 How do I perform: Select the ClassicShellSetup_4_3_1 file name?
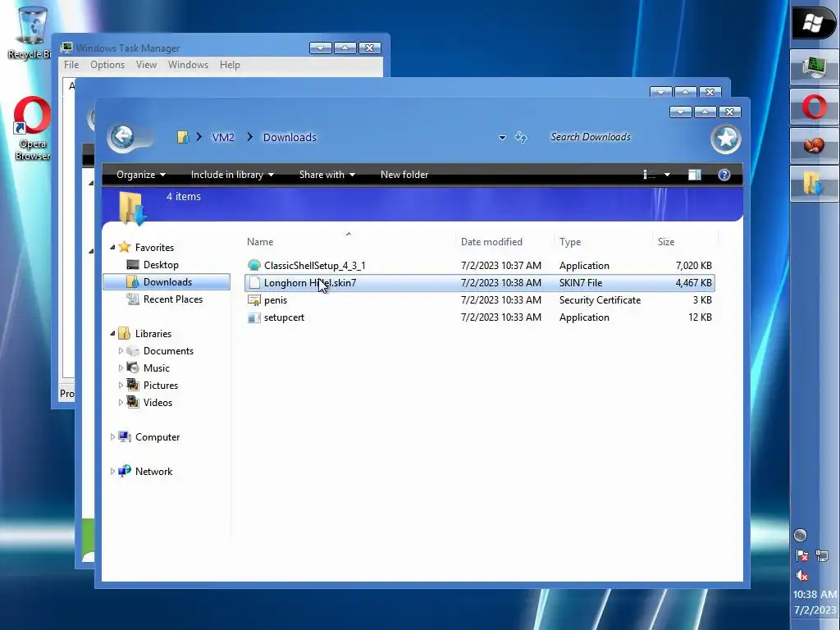point(314,265)
